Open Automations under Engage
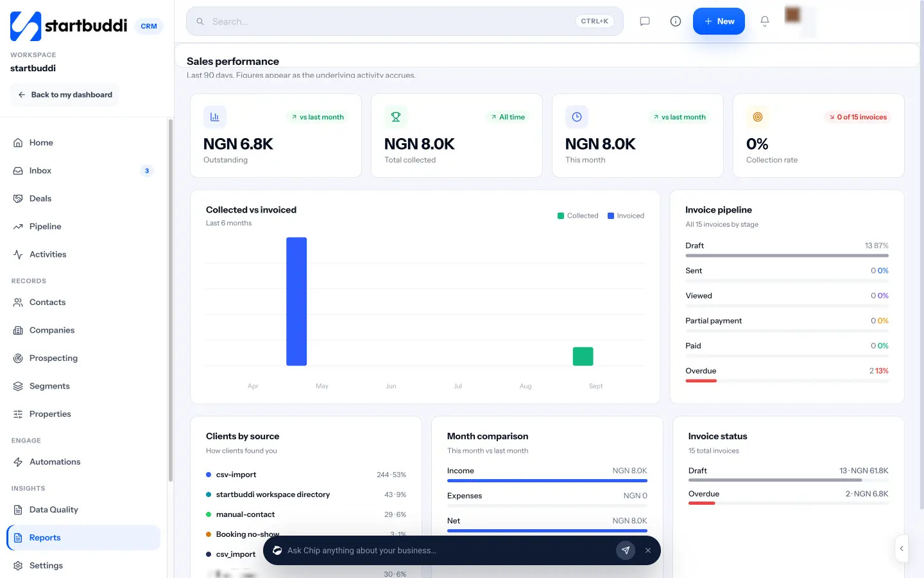Viewport: 924px width, 578px height. pyautogui.click(x=83, y=462)
